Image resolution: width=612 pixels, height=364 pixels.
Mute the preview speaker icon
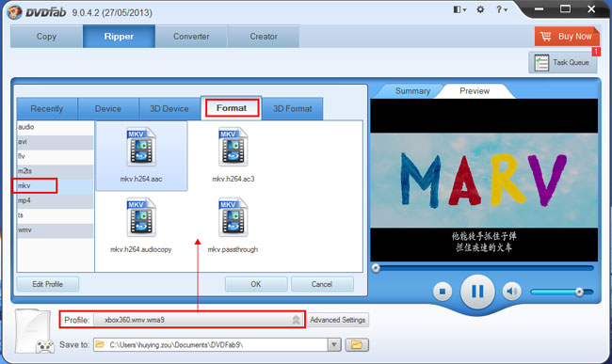pyautogui.click(x=511, y=292)
